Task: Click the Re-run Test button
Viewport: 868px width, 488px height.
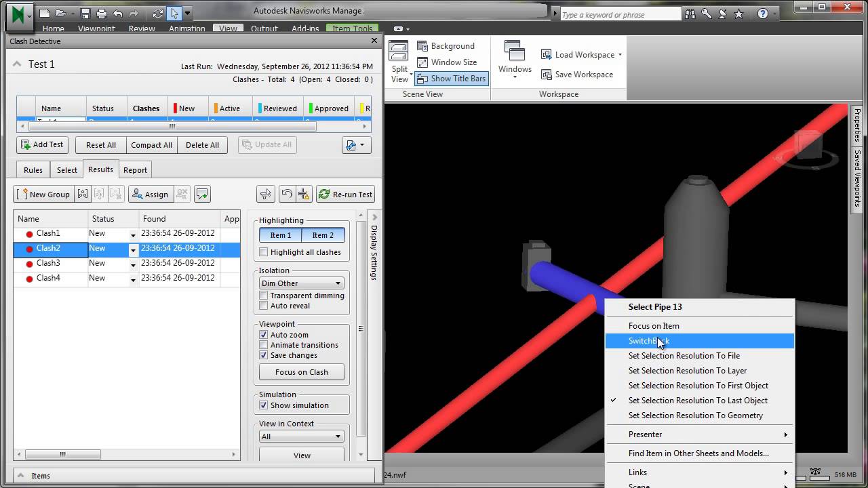Action: click(345, 195)
